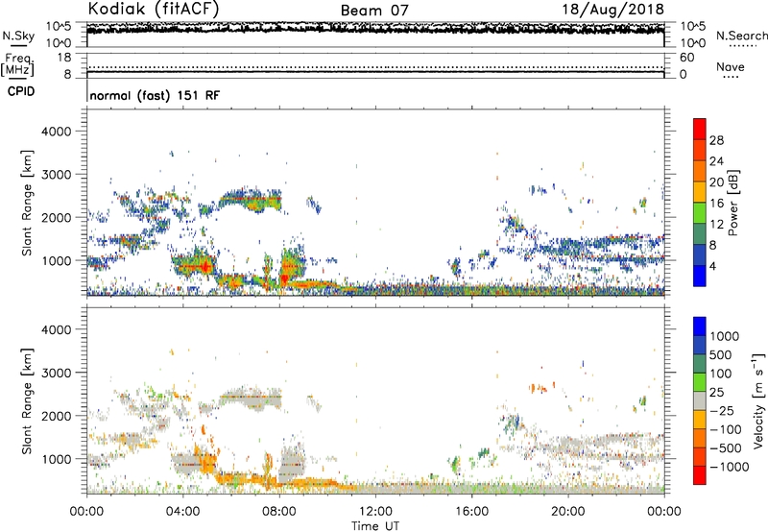The image size is (768, 532).
Task: Click the "-1000" label on the Velocity colorbar
Action: pos(730,467)
